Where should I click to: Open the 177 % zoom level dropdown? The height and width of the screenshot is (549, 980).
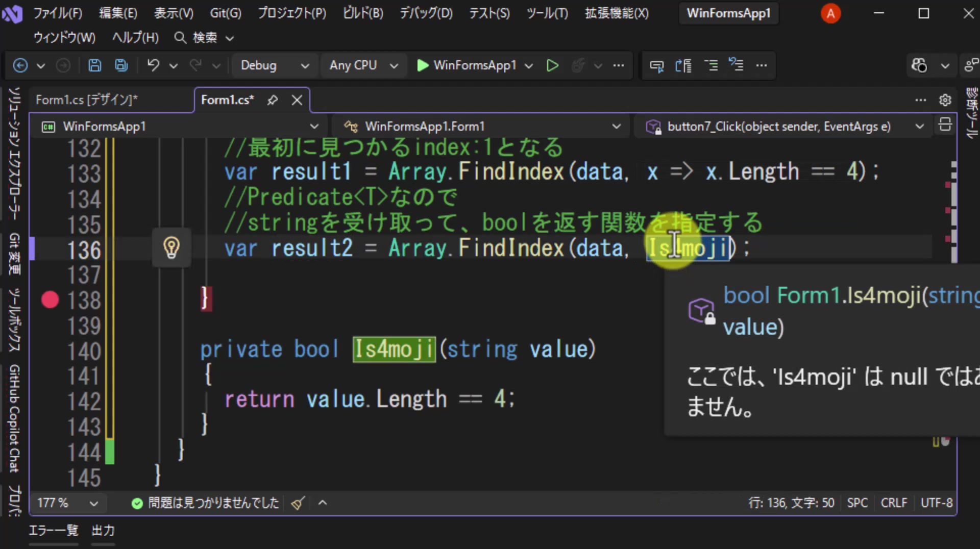coord(67,503)
